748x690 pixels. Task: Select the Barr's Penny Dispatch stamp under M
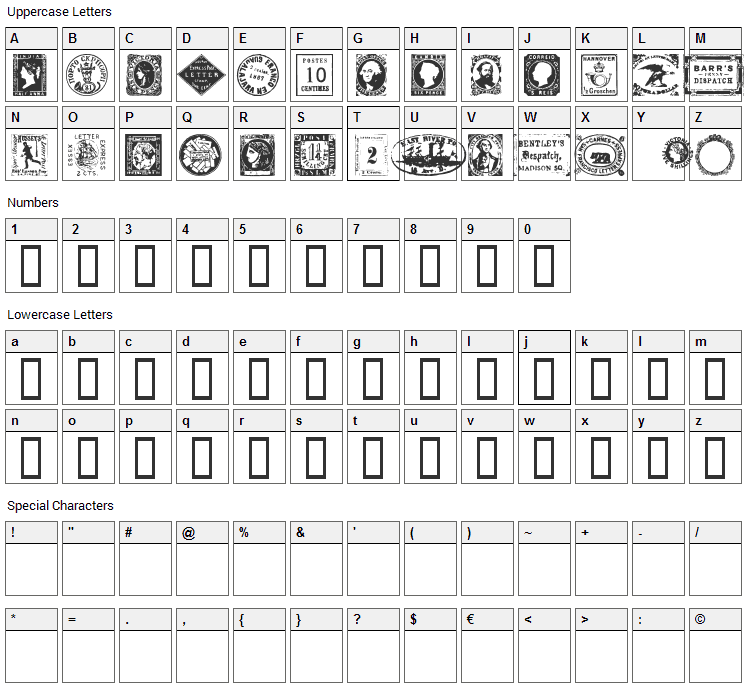[x=713, y=75]
